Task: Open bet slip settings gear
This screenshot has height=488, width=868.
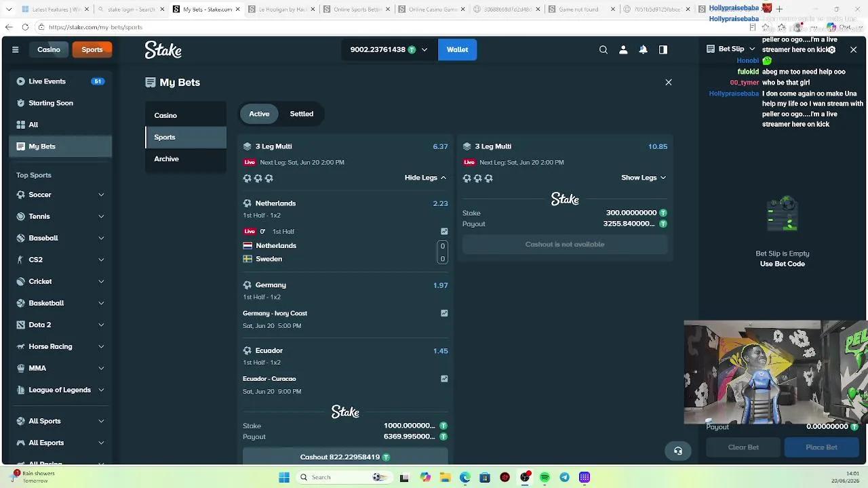Action: (831, 49)
